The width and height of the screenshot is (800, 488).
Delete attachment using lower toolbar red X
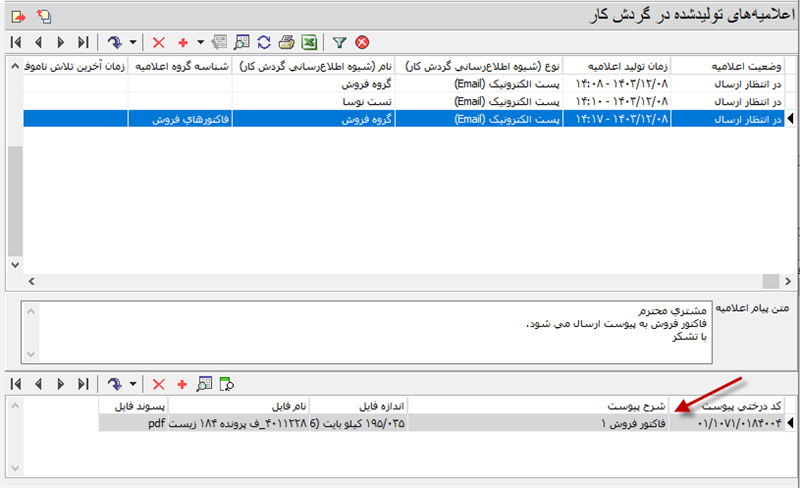(x=158, y=383)
